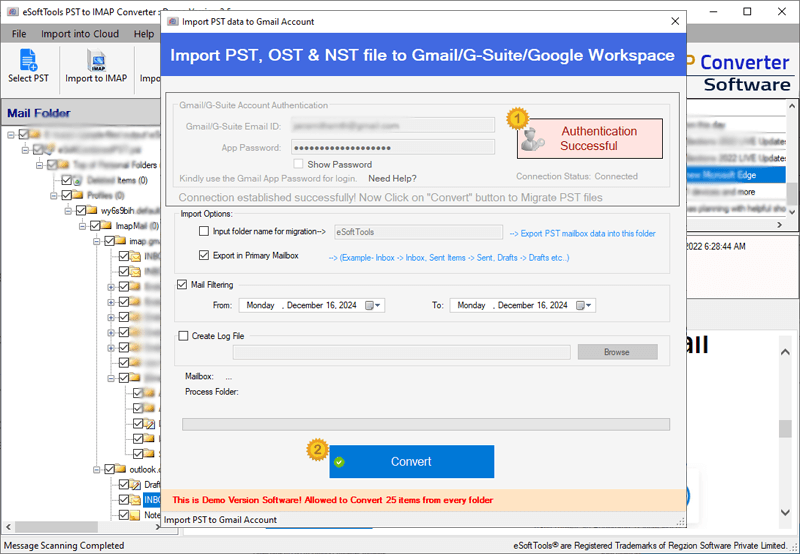Disable the Mail Filtering checkbox
Screen dimensions: 800x554
pos(182,284)
